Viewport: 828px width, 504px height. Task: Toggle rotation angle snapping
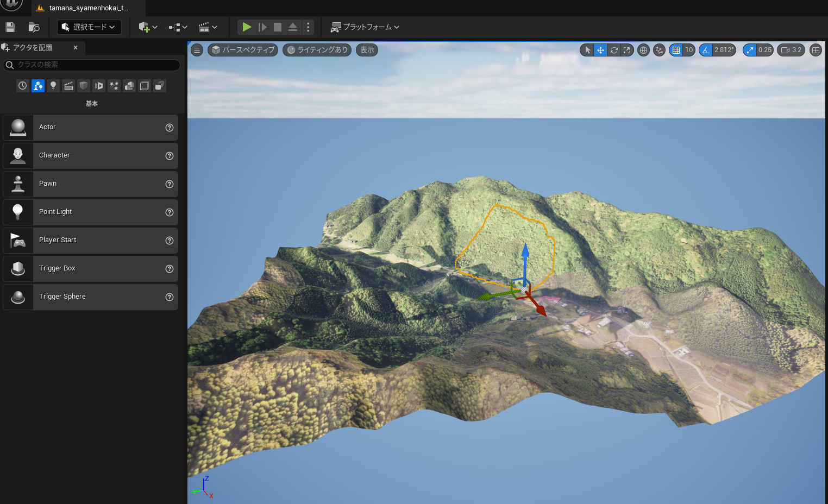tap(706, 50)
